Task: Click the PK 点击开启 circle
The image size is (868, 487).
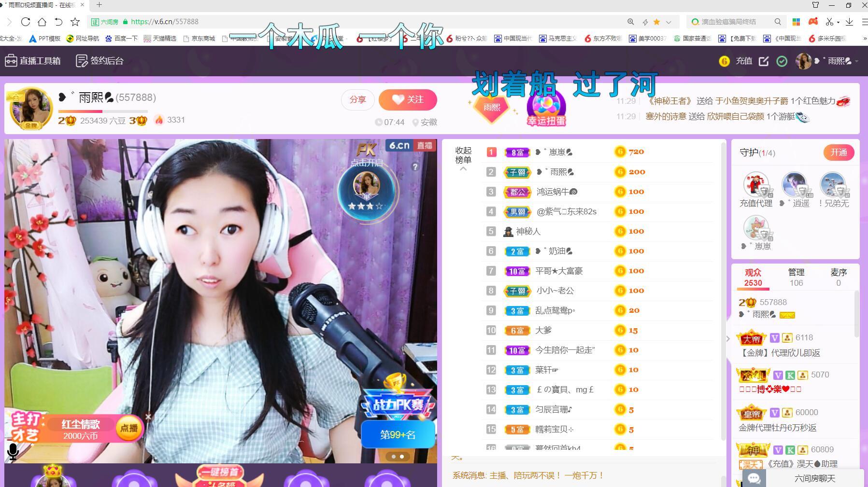Action: coord(367,191)
